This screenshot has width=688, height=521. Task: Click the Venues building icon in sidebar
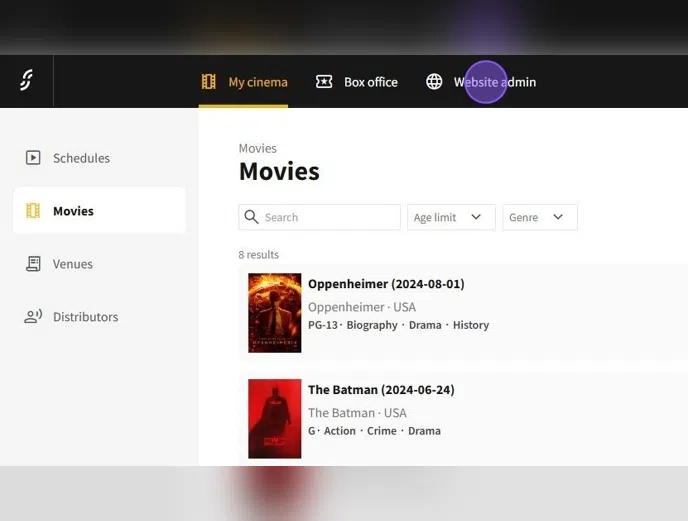point(33,264)
